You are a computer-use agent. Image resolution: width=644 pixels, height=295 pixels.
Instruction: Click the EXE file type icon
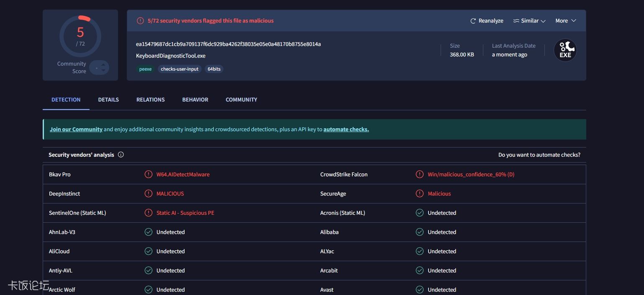(565, 50)
